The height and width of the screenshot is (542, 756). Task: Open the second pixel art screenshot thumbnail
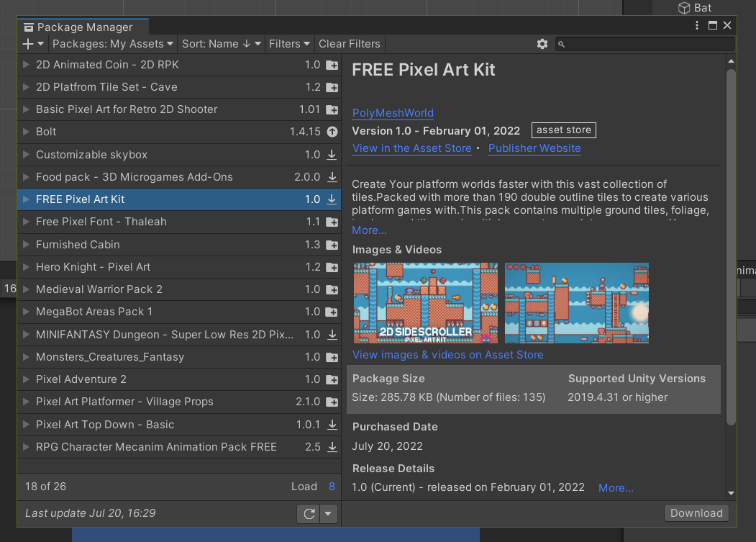tap(577, 303)
